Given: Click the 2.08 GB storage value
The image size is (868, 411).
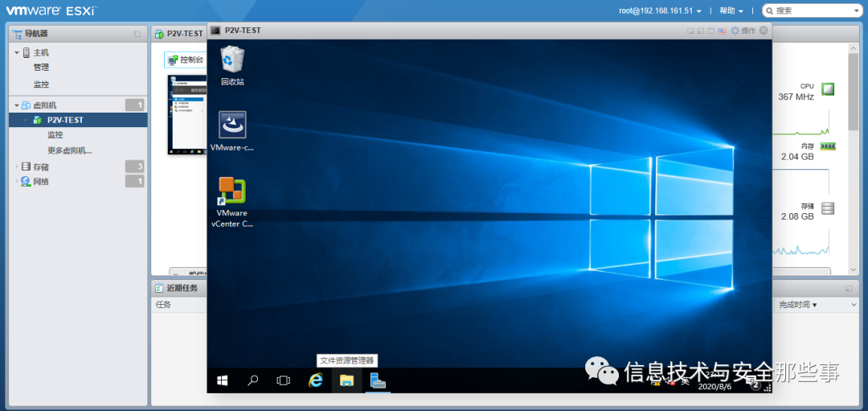Looking at the screenshot, I should click(798, 216).
